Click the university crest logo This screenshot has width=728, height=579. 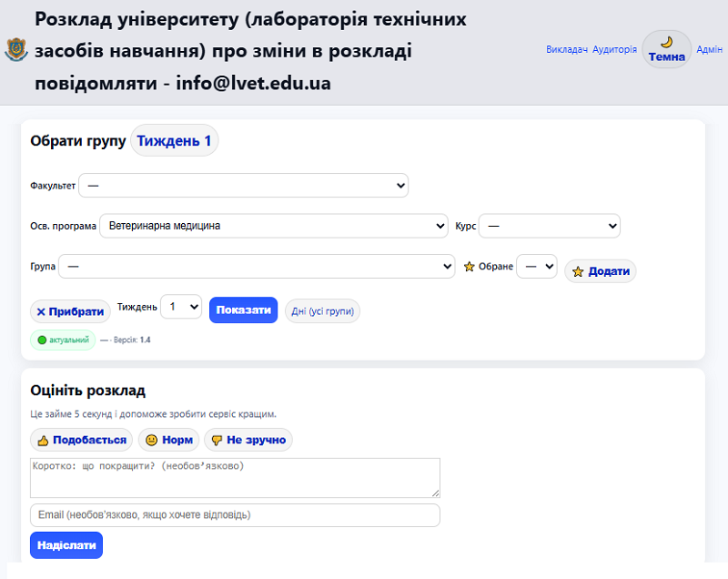pyautogui.click(x=16, y=50)
